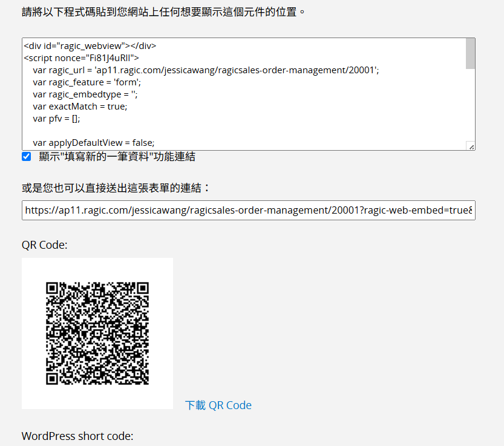This screenshot has width=504, height=446.
Task: Click the "var applyDefaultView = false;" line
Action: (94, 142)
